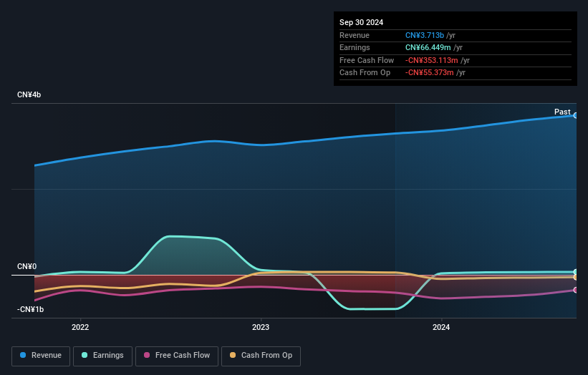Click the -CN¥1b y-axis label
The height and width of the screenshot is (375, 588).
(x=30, y=309)
